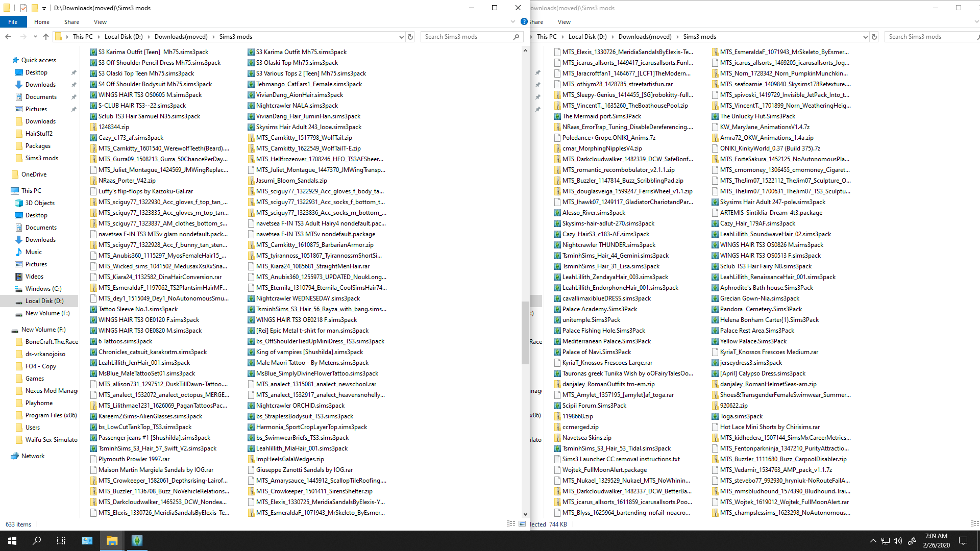
Task: Select S3 Karima Outfit [Teen] Mh75.sims3pack file
Action: tap(153, 52)
